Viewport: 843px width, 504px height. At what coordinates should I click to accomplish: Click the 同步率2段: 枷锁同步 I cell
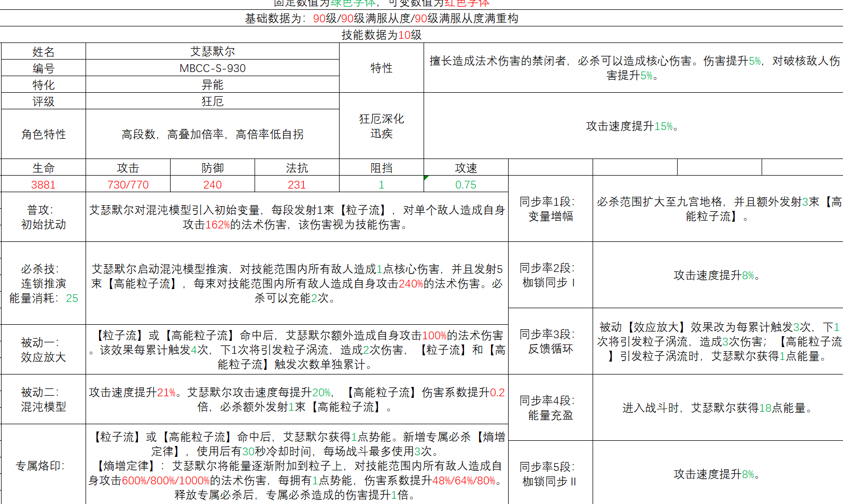(x=551, y=275)
